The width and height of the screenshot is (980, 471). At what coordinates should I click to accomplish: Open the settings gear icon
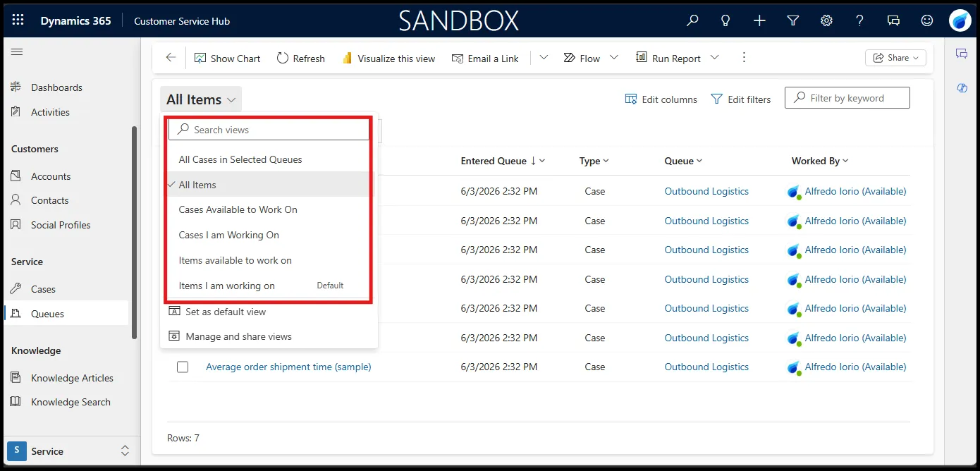tap(826, 20)
